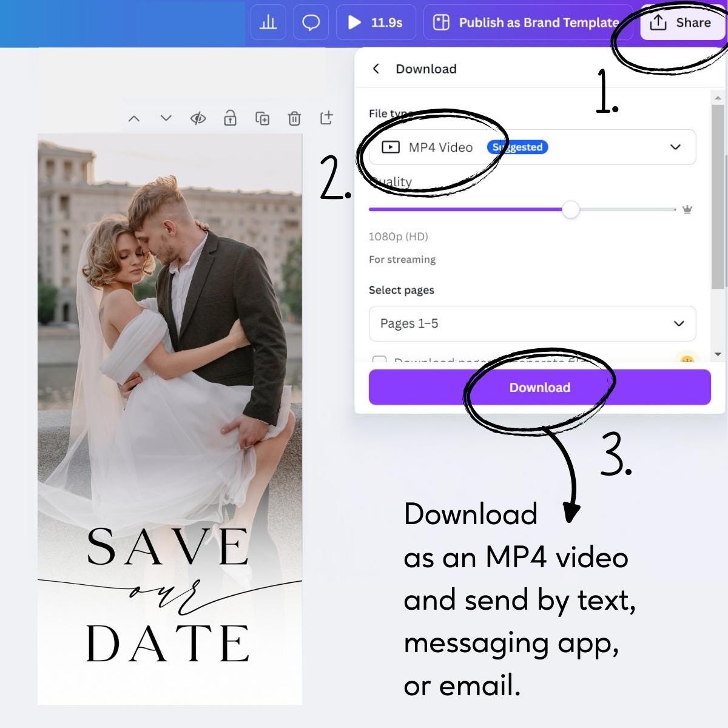Go back with the Download panel chevron
This screenshot has width=728, height=728.
click(x=376, y=69)
